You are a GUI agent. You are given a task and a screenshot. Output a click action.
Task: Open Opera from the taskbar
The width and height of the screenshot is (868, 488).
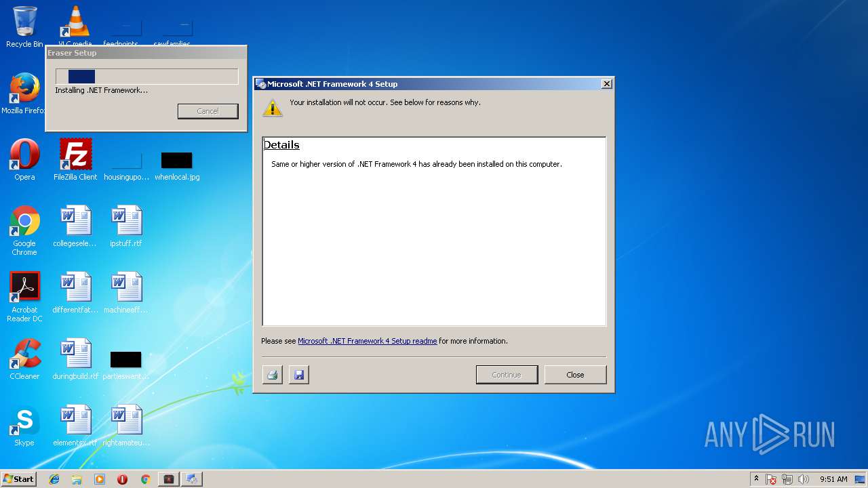(x=122, y=479)
